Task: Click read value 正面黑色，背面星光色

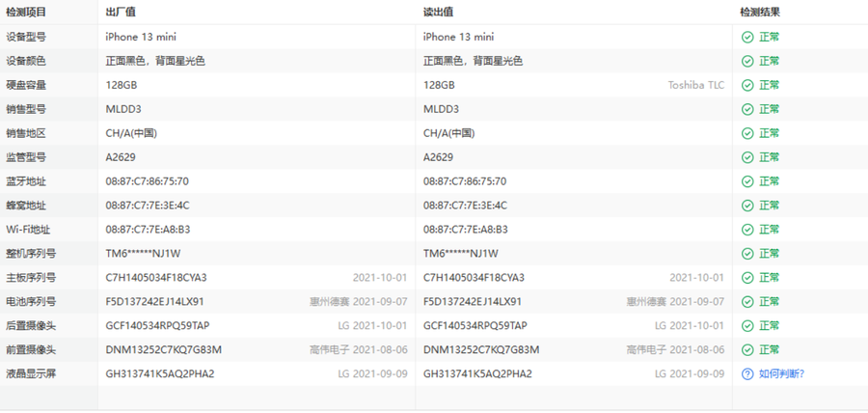Action: [473, 61]
